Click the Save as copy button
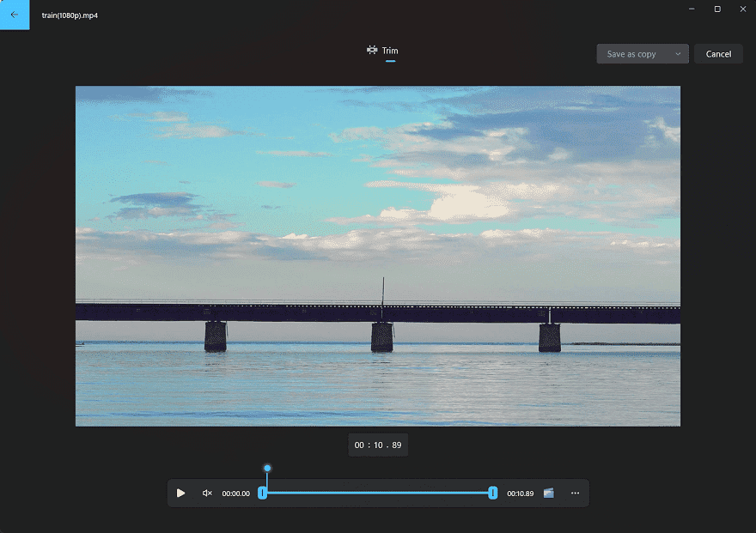The image size is (756, 533). [631, 54]
